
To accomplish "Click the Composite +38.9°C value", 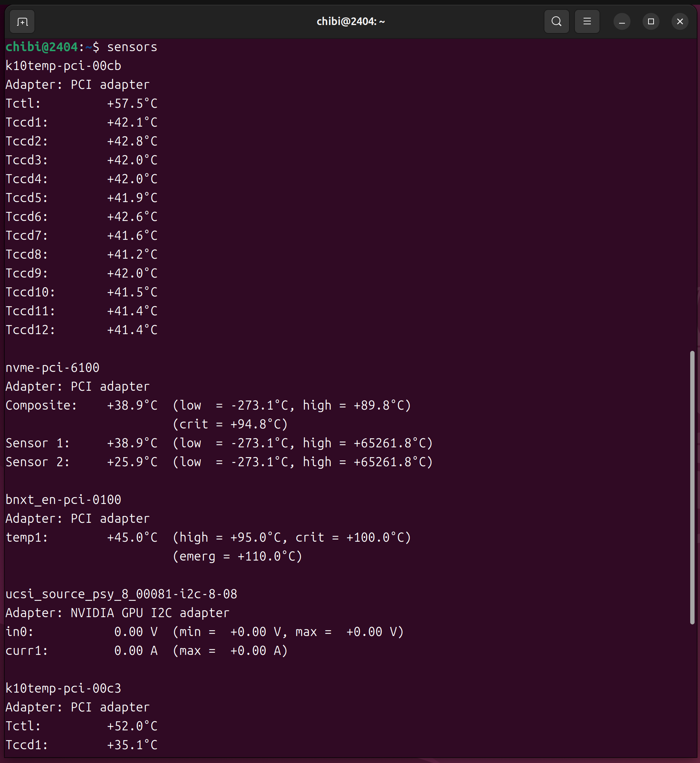I will coord(132,405).
